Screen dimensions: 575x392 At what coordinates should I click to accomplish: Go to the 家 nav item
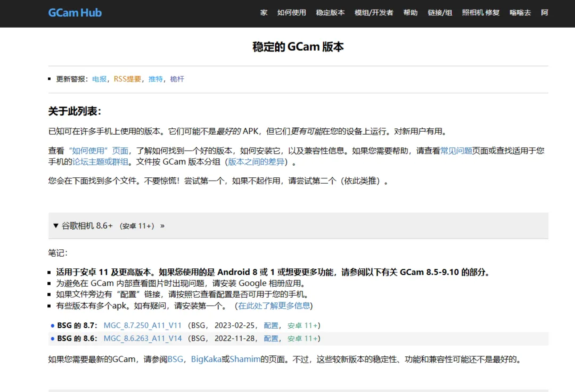[264, 13]
